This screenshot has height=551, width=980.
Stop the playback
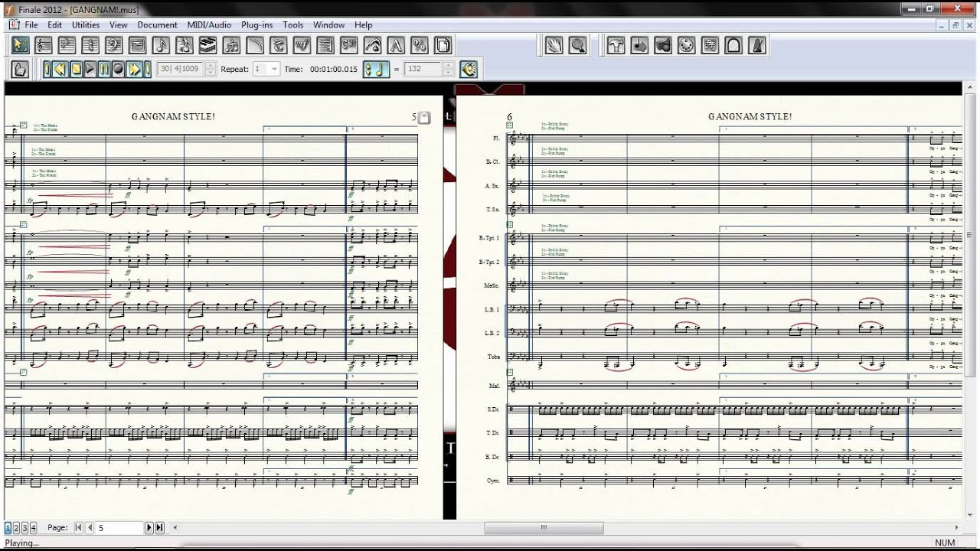[76, 69]
